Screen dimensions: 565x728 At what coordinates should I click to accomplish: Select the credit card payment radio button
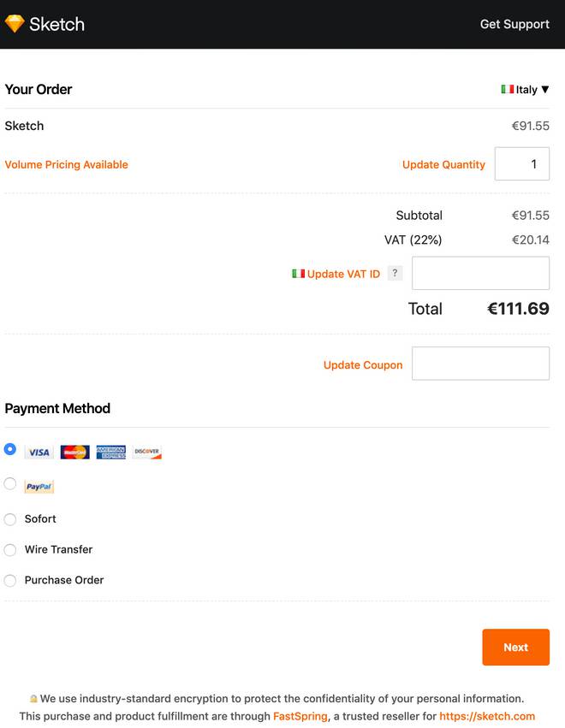click(x=10, y=448)
